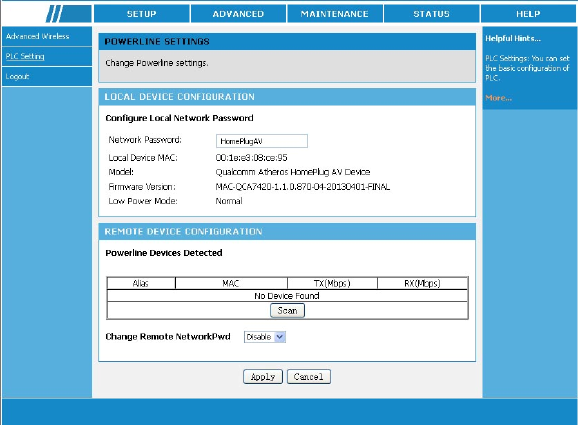Click the striped logo in the header
Screen dimensions: 578x425
tap(69, 14)
